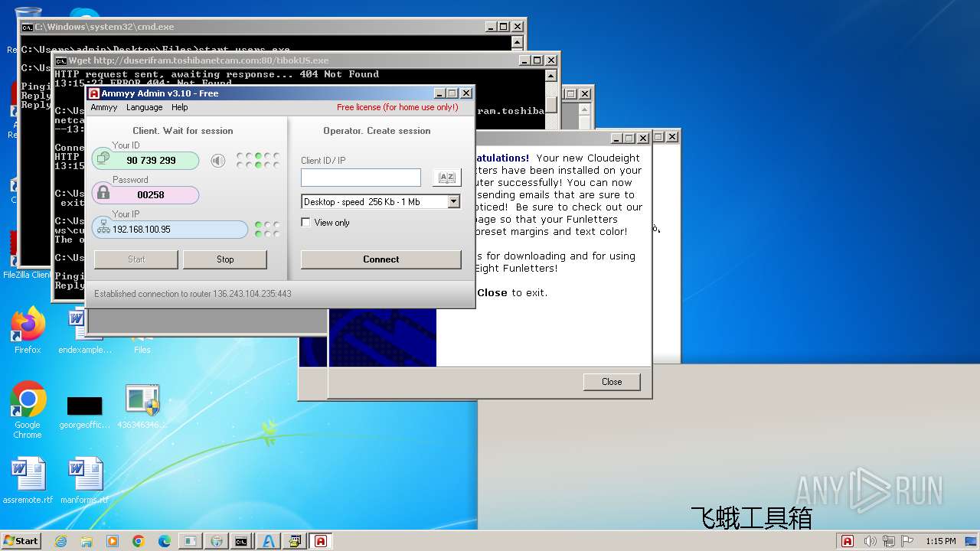Select the 436346346 installer icon on desktop

[x=142, y=406]
